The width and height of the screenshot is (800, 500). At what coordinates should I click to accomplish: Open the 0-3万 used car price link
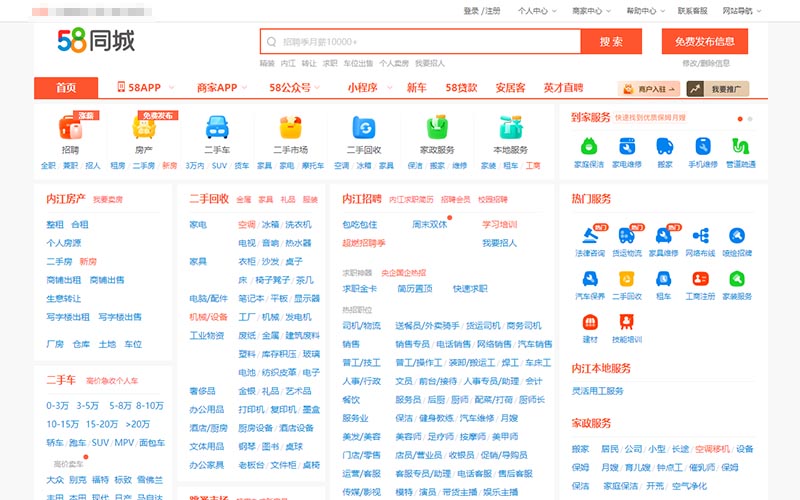click(57, 406)
